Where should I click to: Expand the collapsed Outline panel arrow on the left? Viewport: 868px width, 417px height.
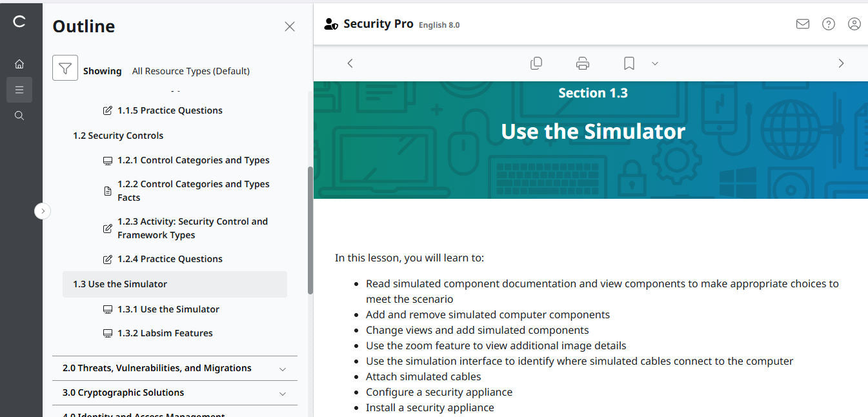coord(43,211)
